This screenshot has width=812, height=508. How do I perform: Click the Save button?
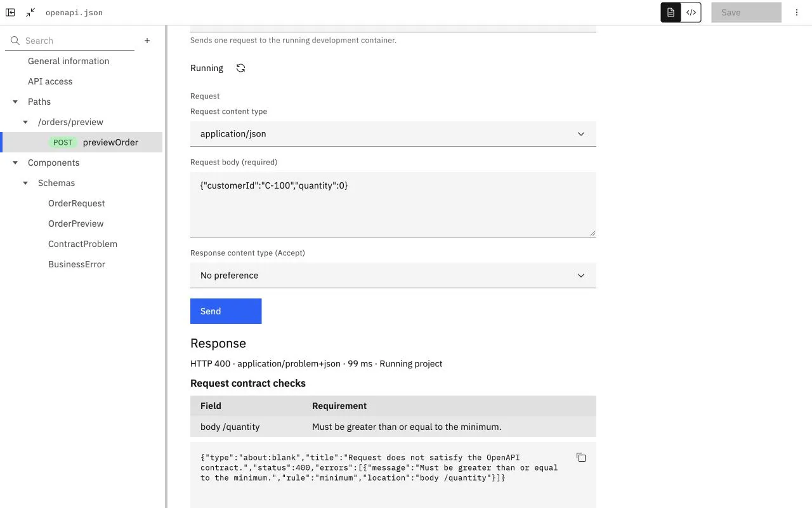[746, 12]
